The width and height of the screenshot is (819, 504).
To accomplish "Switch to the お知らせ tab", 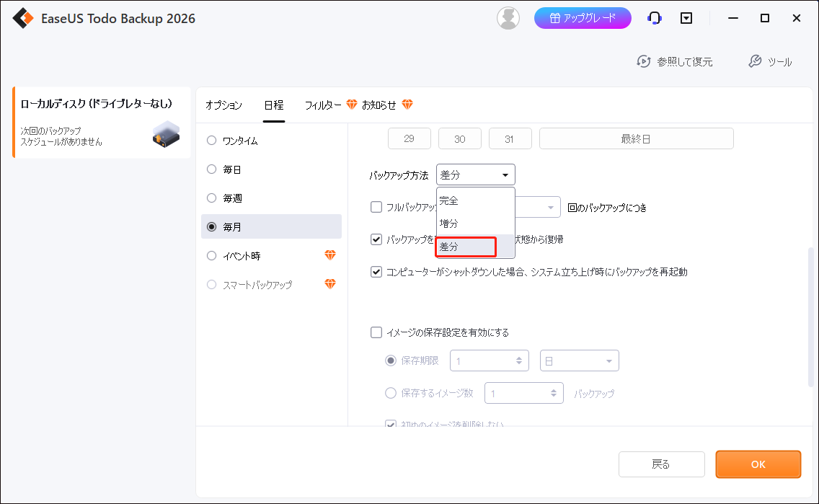I will pyautogui.click(x=378, y=105).
